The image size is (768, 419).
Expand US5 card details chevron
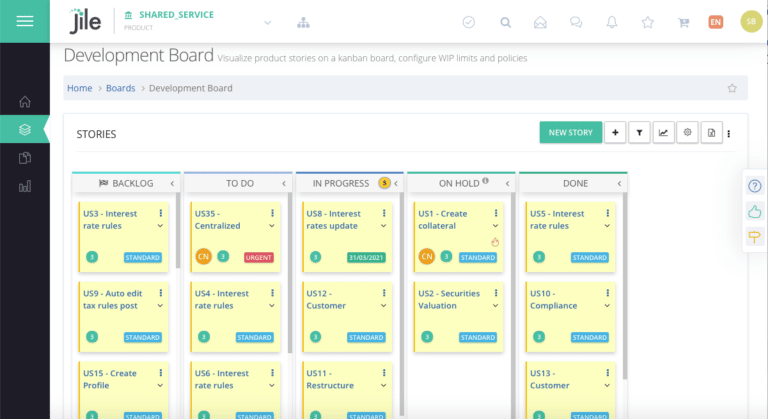(607, 226)
